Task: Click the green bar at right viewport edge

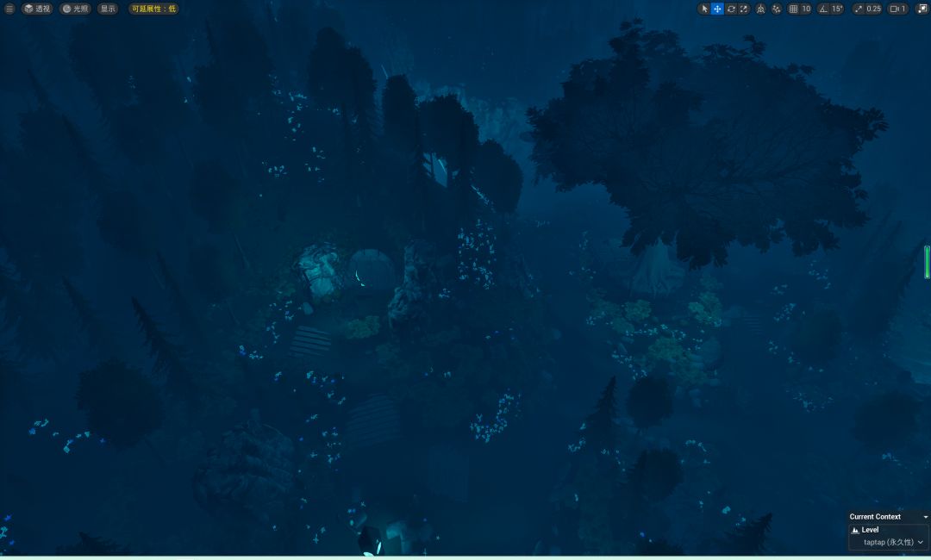Action: pyautogui.click(x=927, y=262)
